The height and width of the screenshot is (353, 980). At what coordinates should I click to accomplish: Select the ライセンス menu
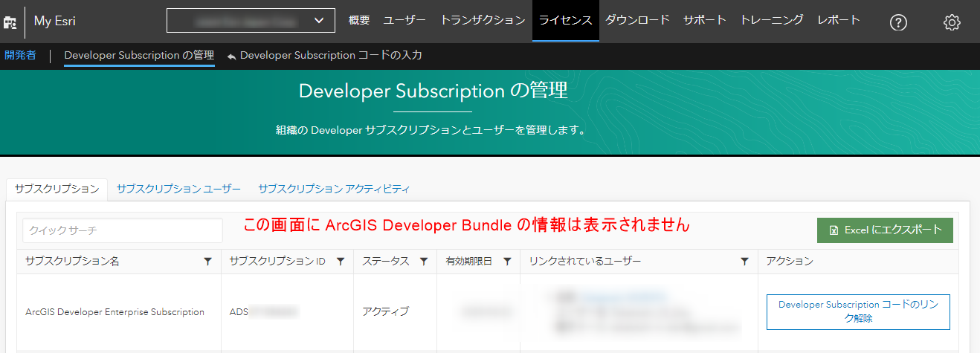pos(566,21)
